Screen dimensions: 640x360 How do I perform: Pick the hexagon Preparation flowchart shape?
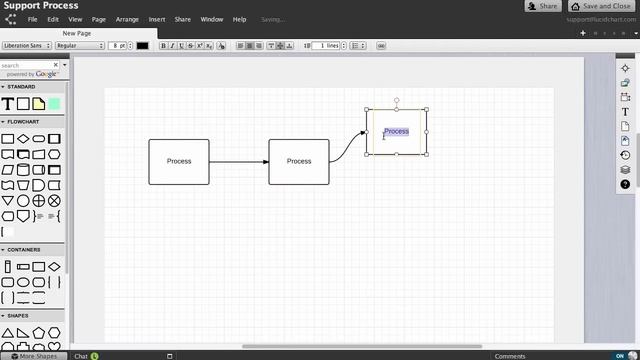click(x=54, y=154)
